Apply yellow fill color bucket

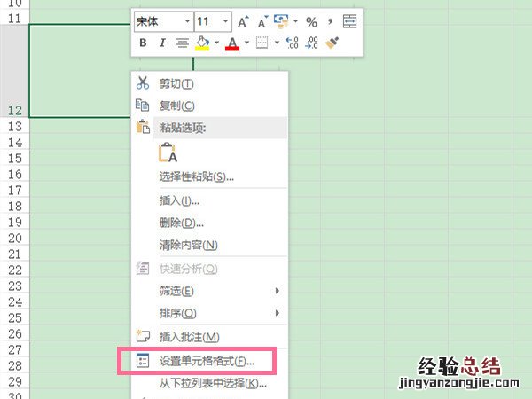click(x=202, y=43)
